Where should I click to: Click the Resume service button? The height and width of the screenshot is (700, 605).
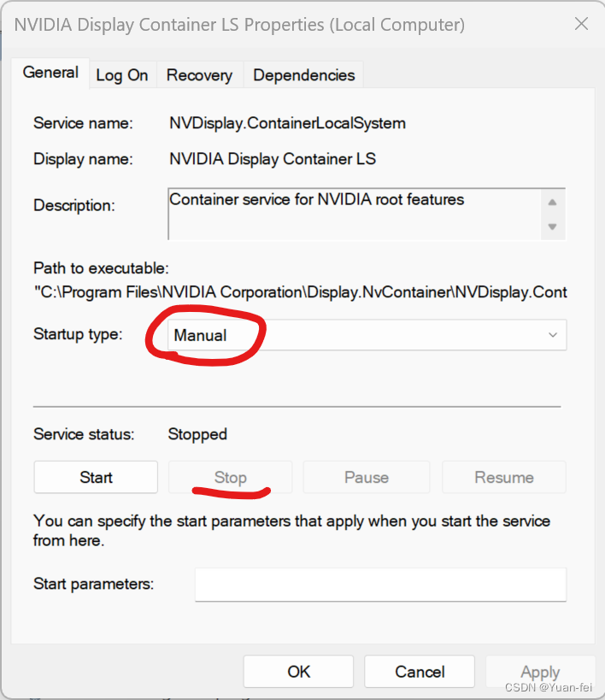click(504, 477)
